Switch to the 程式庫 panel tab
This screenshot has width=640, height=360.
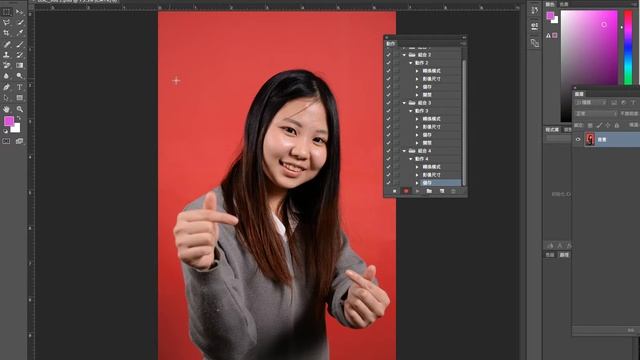pyautogui.click(x=552, y=130)
